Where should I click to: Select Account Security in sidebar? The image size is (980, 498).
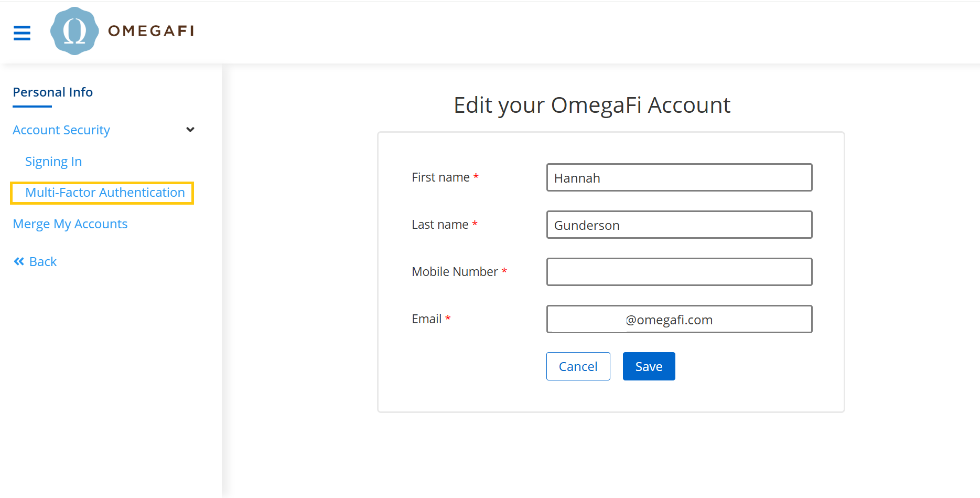point(61,130)
